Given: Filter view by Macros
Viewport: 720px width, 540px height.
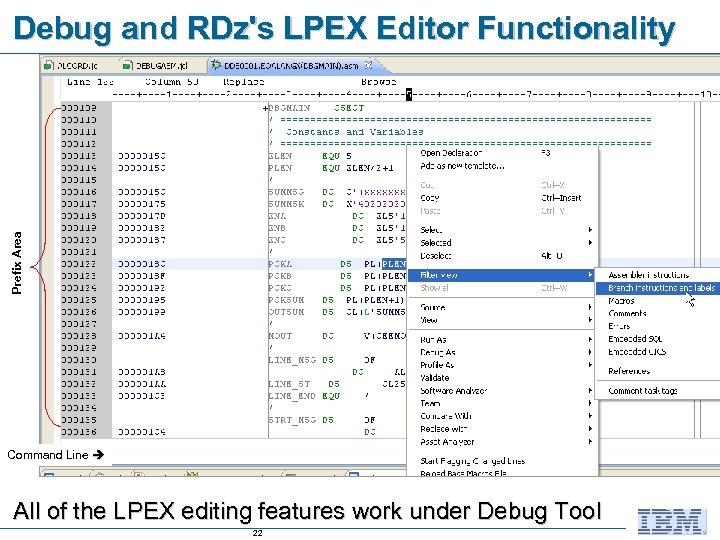Looking at the screenshot, I should pyautogui.click(x=621, y=301).
